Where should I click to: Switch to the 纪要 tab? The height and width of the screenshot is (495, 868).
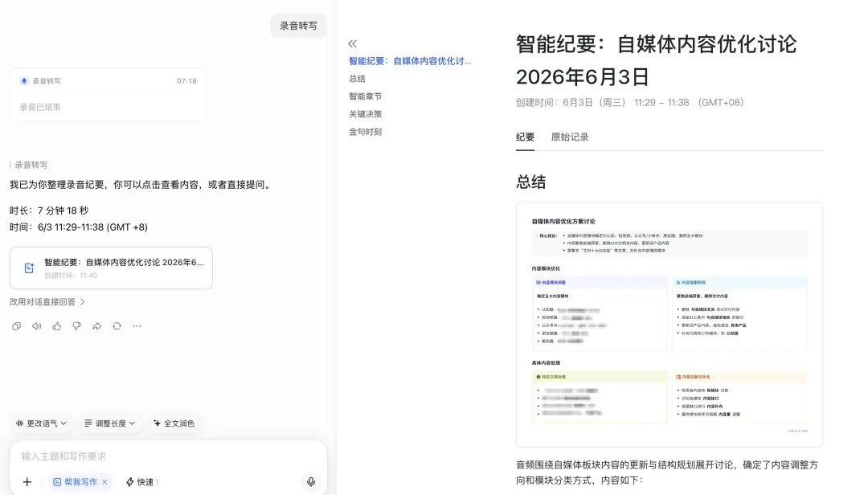pos(526,137)
